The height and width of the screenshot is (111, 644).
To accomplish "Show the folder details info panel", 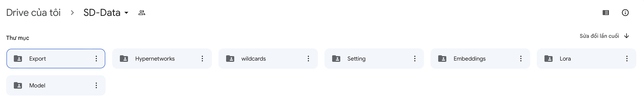I will [625, 13].
